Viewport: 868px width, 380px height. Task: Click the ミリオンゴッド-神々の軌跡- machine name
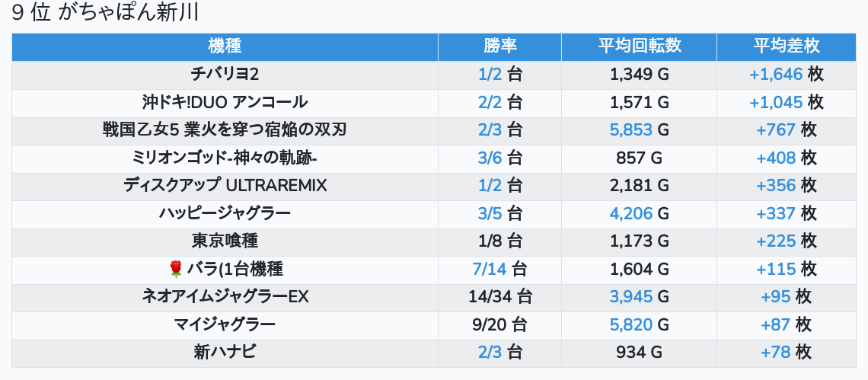[x=225, y=158]
